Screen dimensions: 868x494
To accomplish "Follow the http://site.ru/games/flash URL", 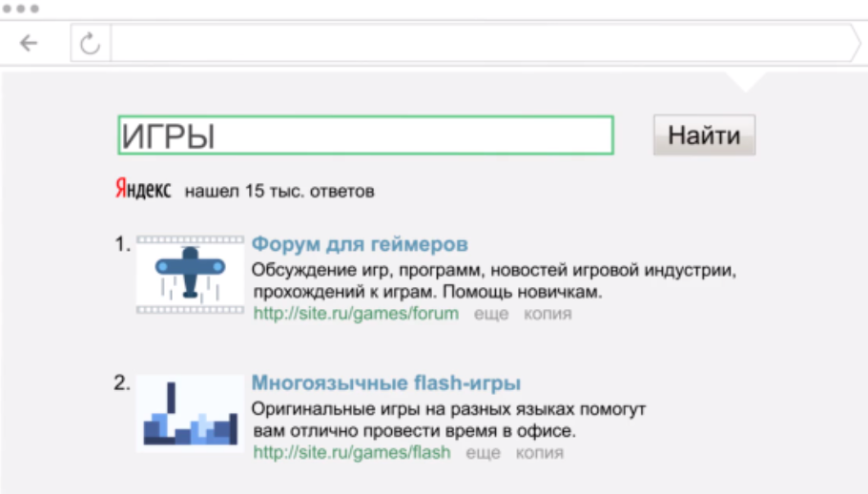I will (352, 452).
